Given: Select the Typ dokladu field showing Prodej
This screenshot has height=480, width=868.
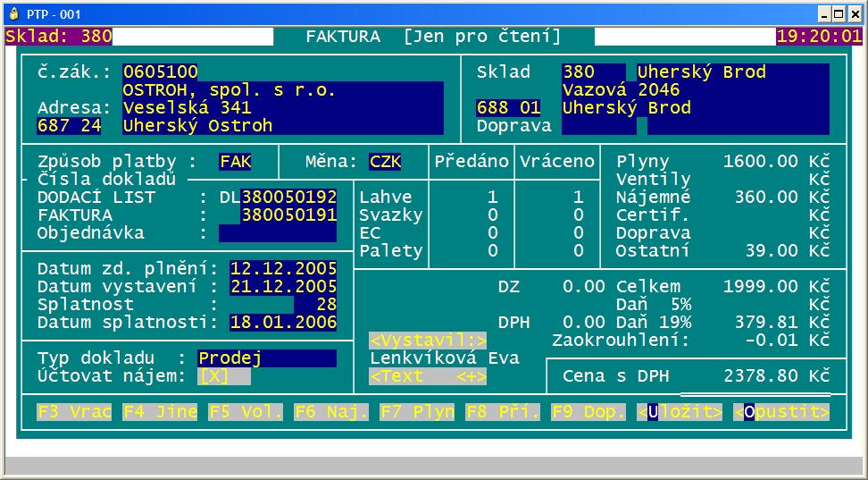Looking at the screenshot, I should click(267, 358).
